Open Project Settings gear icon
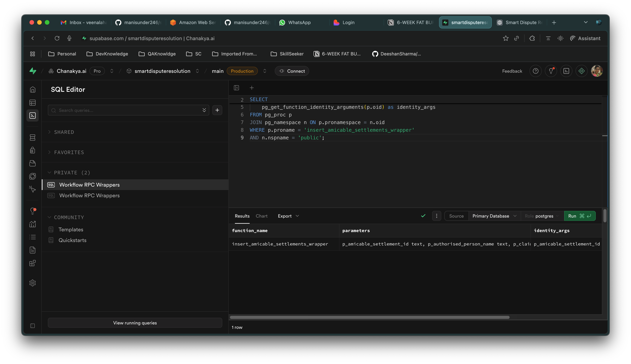The width and height of the screenshot is (631, 364). point(33,283)
